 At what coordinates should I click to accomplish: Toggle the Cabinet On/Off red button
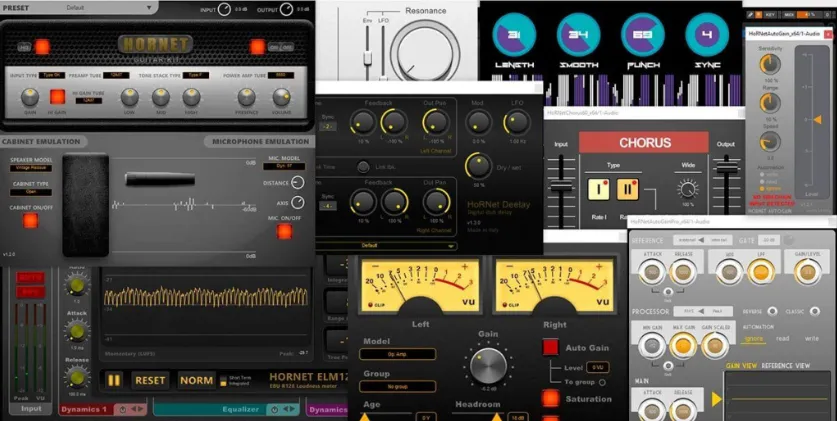(x=30, y=220)
